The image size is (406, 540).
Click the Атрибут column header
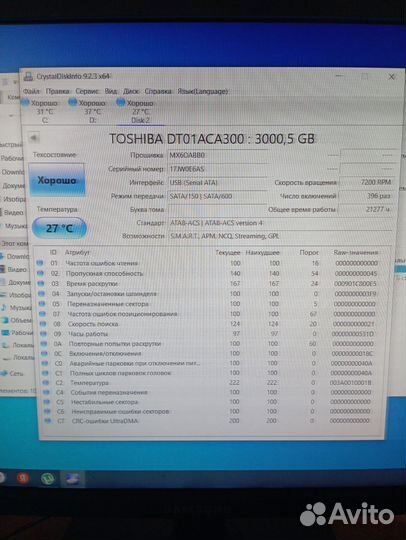77,252
